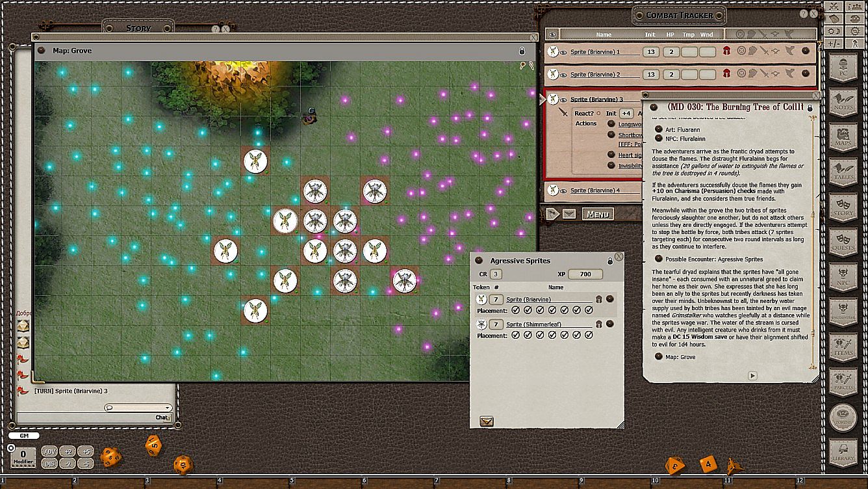Toggle Briarvine 1 effects section
The image size is (868, 489).
coord(789,51)
